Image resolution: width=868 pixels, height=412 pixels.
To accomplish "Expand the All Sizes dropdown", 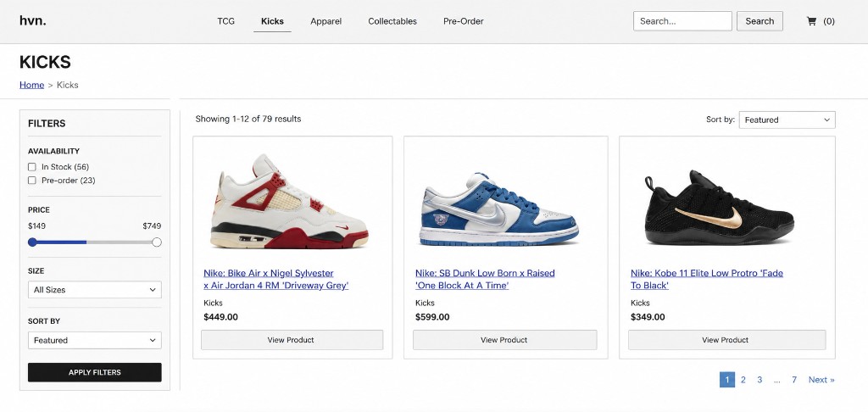I will [x=95, y=290].
